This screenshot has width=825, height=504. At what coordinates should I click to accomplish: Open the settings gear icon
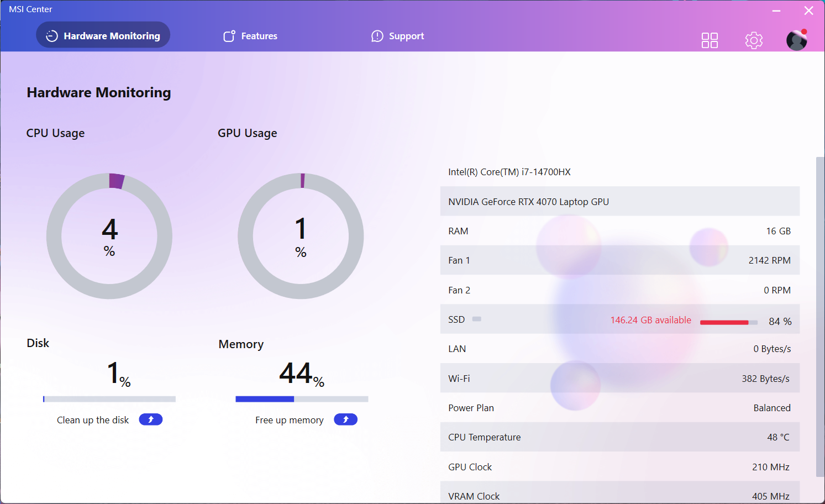[x=754, y=40]
